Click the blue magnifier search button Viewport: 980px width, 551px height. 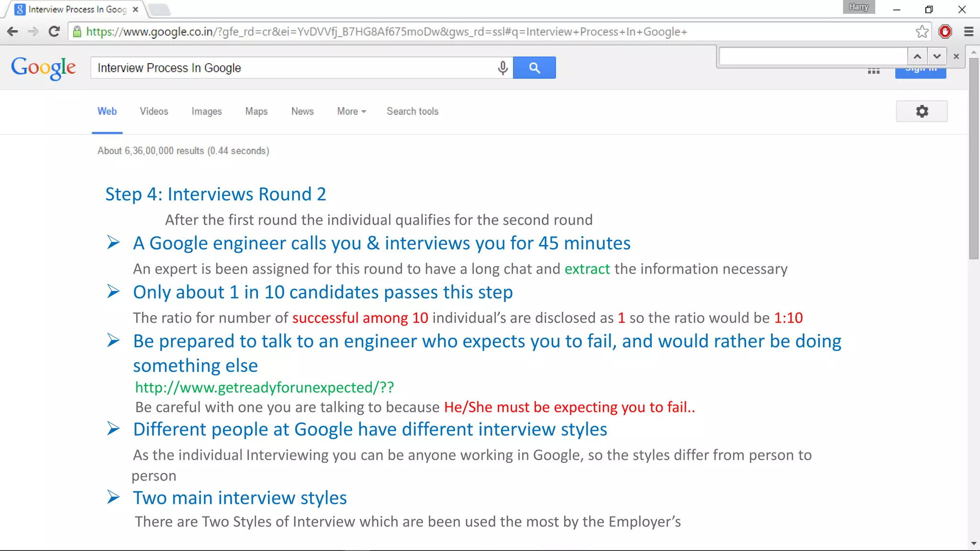coord(535,68)
